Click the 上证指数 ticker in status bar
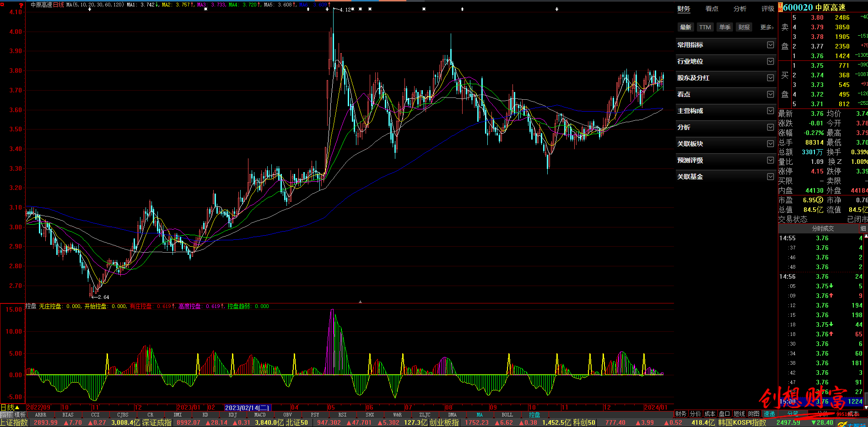 pos(14,422)
